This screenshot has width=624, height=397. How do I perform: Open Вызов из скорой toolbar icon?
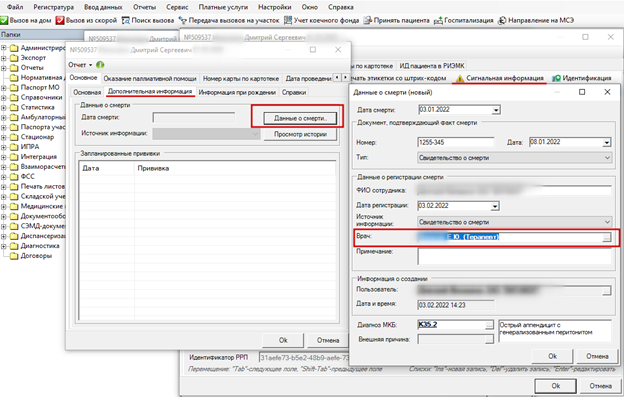click(x=60, y=20)
